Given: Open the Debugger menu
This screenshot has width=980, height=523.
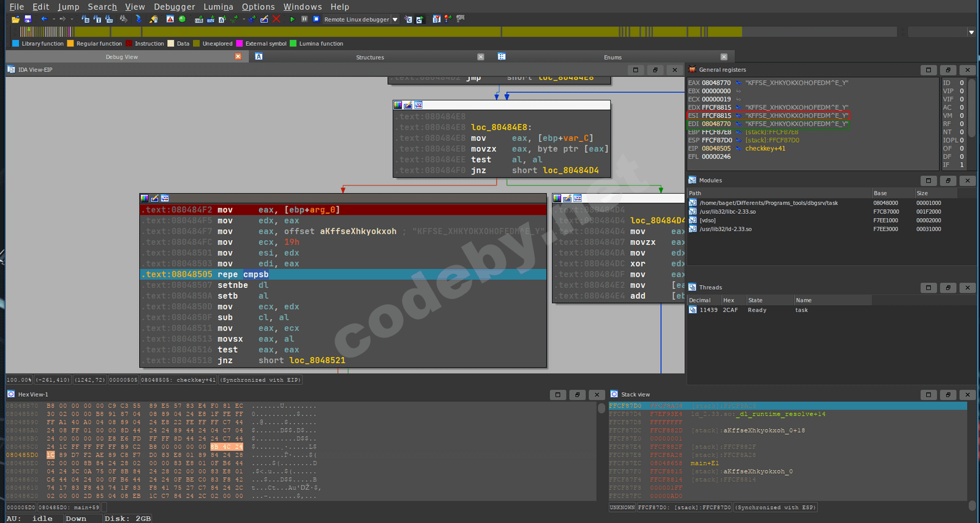Looking at the screenshot, I should click(x=175, y=7).
